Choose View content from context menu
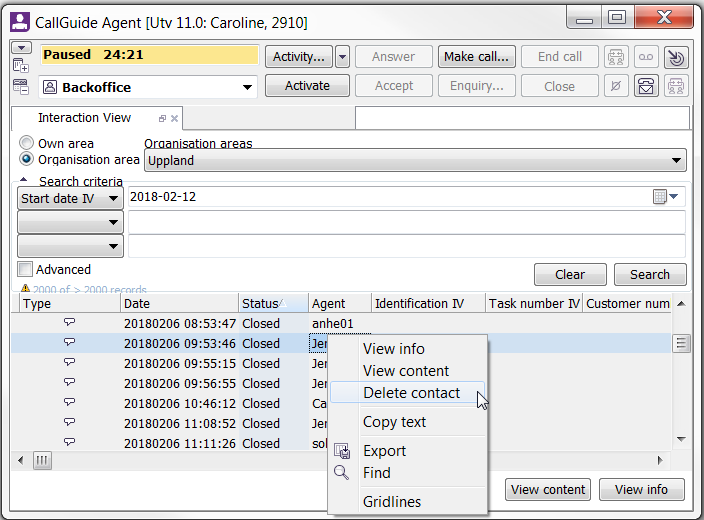Image resolution: width=704 pixels, height=520 pixels. 406,371
